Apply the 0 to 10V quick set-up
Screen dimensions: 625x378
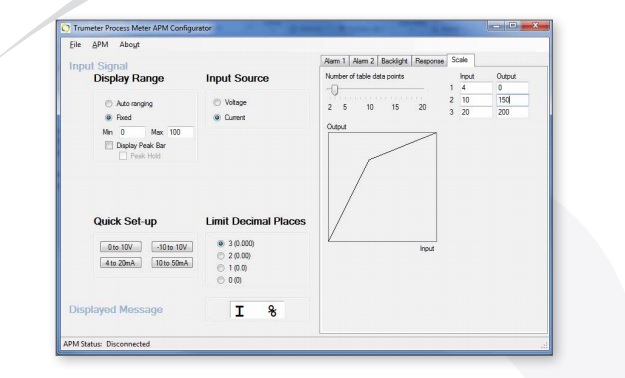point(121,247)
